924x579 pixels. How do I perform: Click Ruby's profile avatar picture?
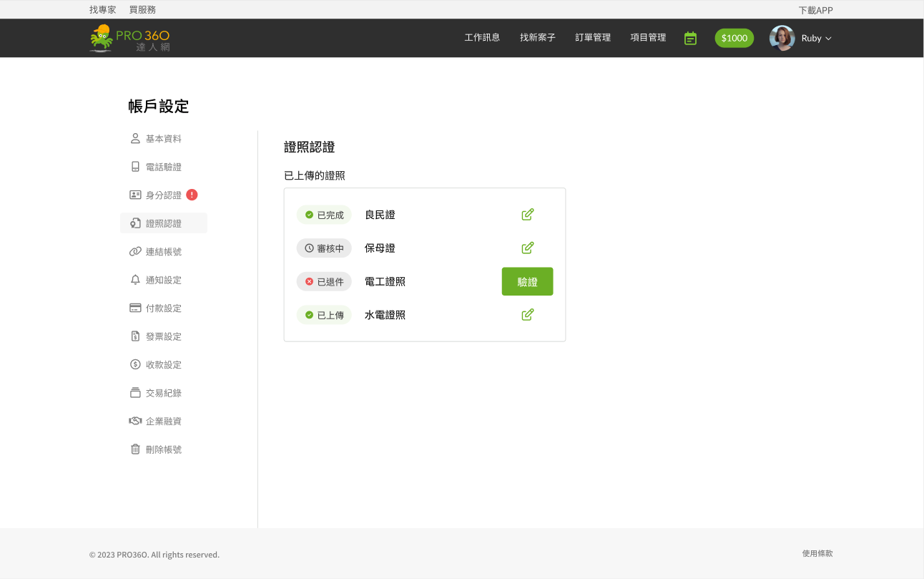pyautogui.click(x=782, y=38)
